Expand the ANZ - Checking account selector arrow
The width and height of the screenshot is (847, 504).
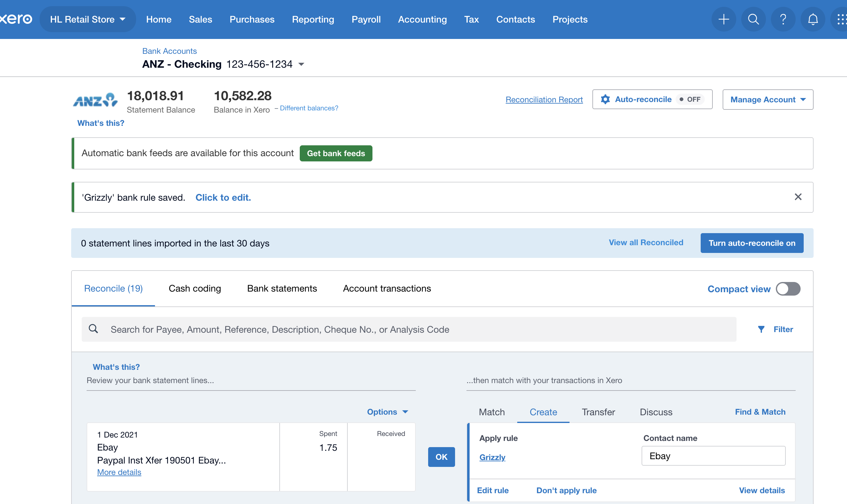301,64
